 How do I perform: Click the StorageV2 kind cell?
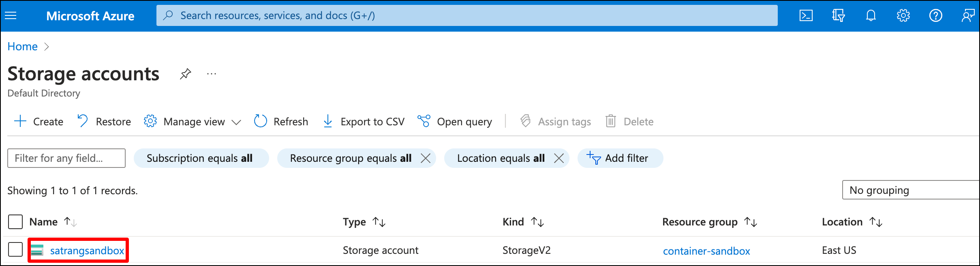pos(526,250)
